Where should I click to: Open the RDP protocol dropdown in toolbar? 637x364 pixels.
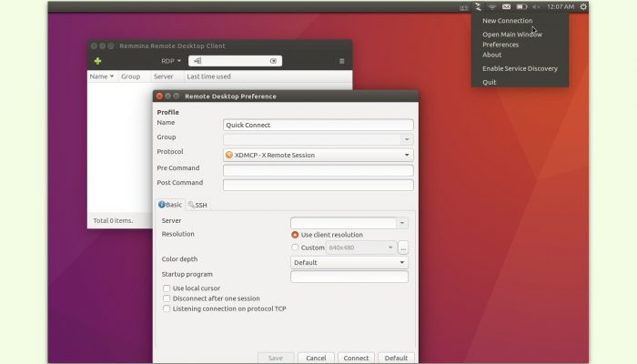click(171, 61)
